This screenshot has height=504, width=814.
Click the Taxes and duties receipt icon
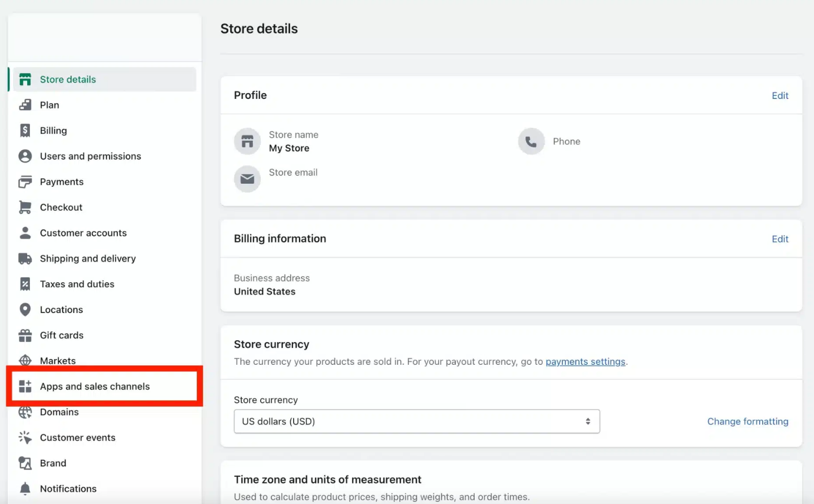pyautogui.click(x=25, y=284)
